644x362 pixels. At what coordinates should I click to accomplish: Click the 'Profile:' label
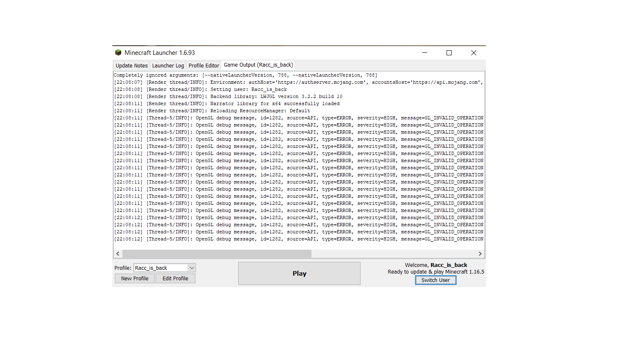[123, 268]
